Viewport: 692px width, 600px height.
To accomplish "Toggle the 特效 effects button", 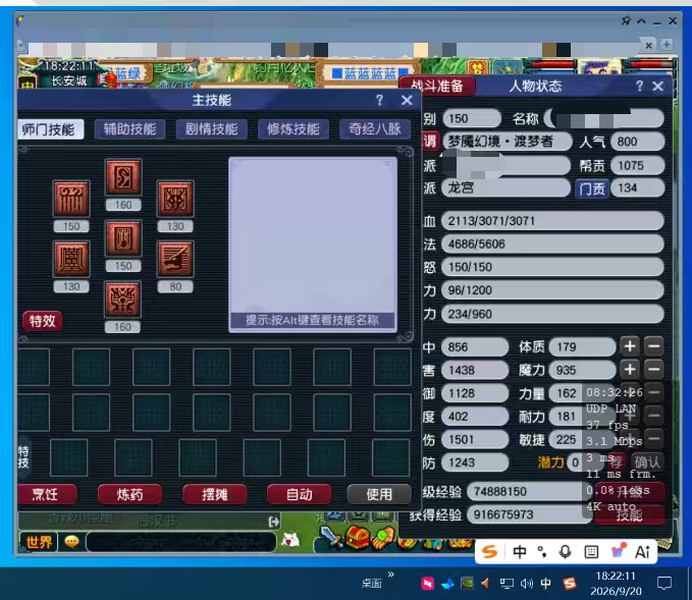I will [42, 321].
